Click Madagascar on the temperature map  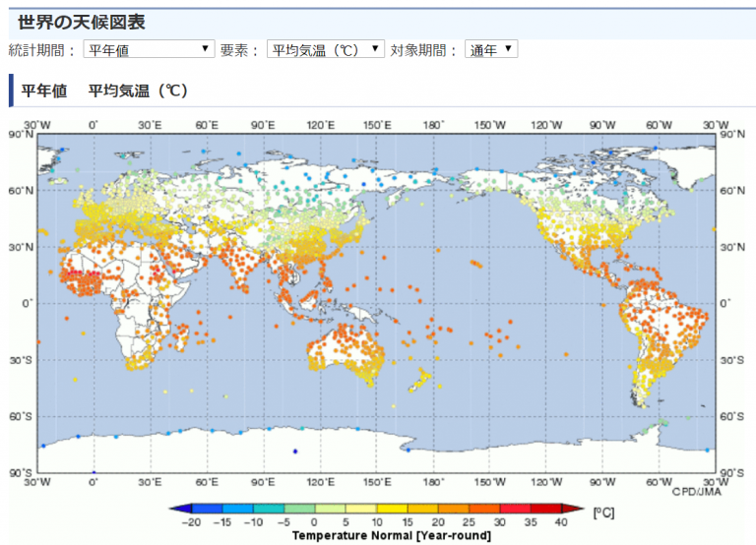click(182, 337)
